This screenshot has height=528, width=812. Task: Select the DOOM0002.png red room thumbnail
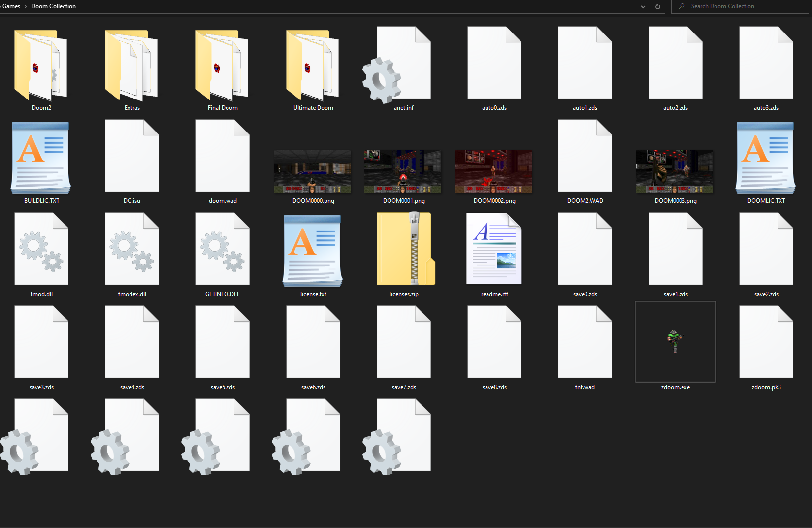pyautogui.click(x=493, y=171)
